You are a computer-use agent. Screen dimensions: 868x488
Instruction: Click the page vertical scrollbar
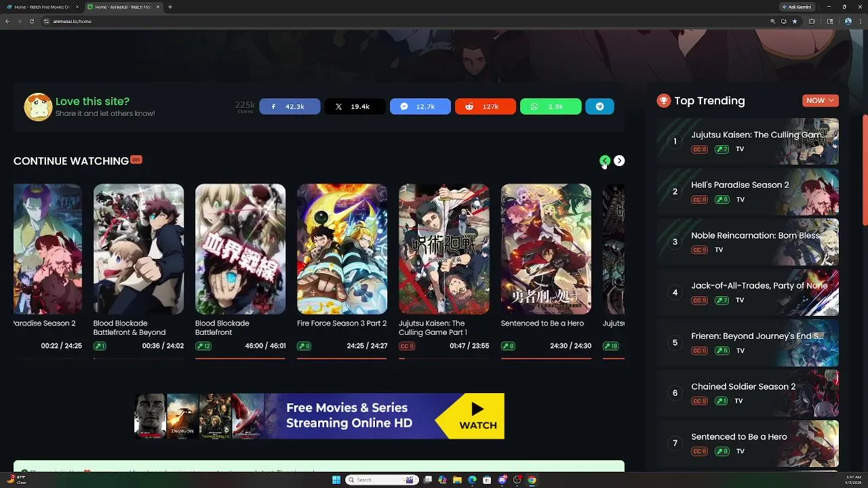tap(865, 169)
